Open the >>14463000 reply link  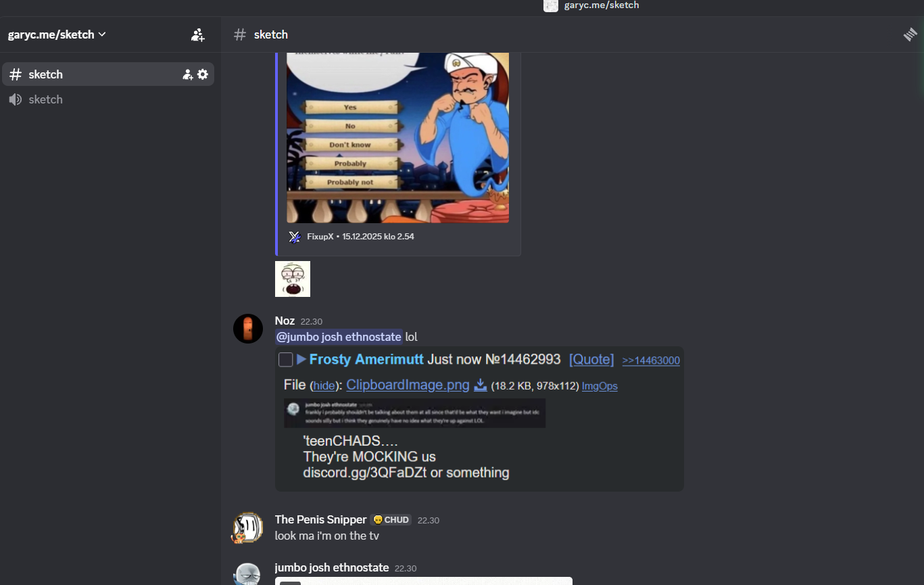[651, 361]
